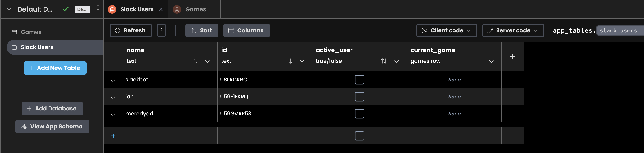This screenshot has height=153, width=644.
Task: Close the Slack Users tab
Action: (x=161, y=9)
